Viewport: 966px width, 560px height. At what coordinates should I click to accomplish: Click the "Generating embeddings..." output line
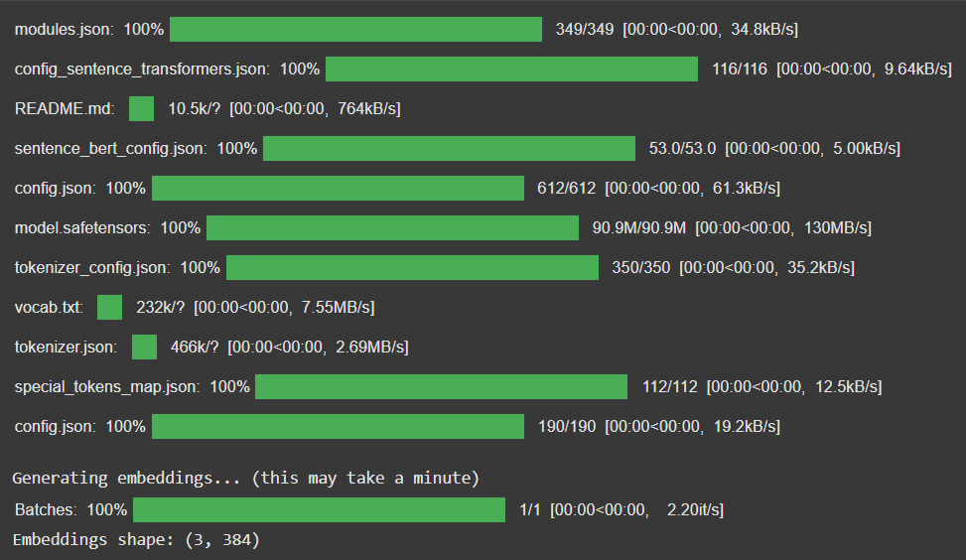click(x=246, y=479)
